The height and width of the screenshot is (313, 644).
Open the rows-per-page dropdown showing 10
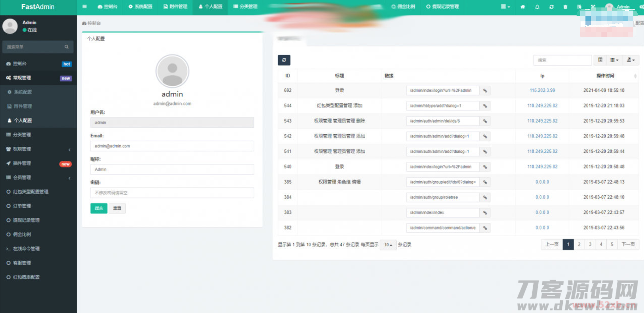pyautogui.click(x=388, y=245)
